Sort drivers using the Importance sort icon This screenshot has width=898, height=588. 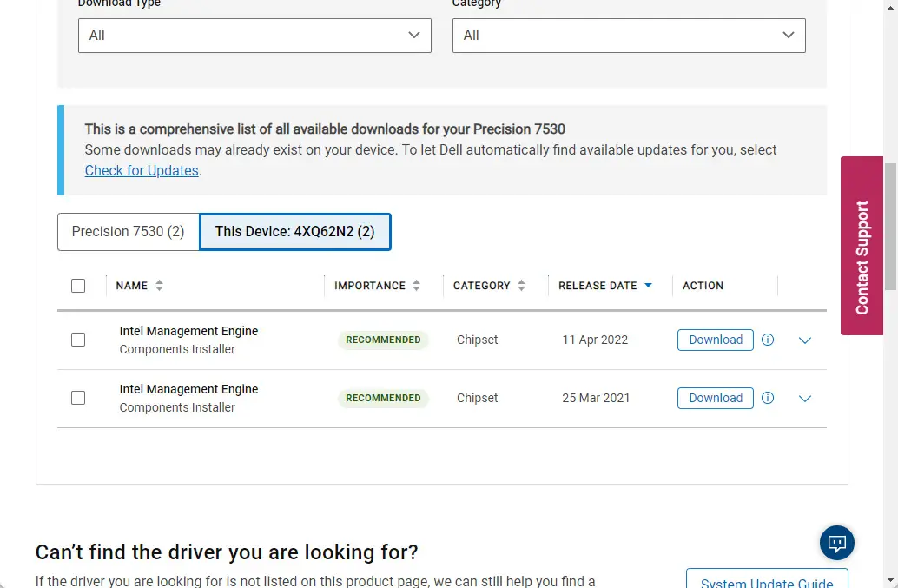point(416,285)
